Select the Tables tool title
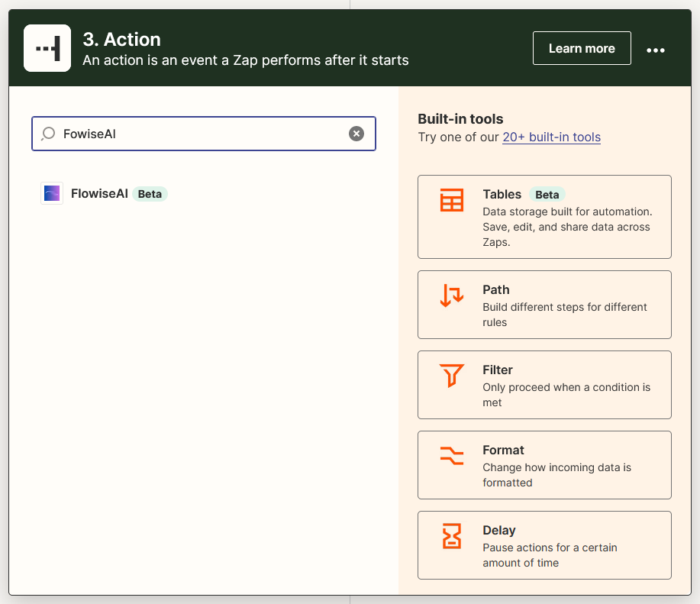Viewport: 700px width, 604px height. click(x=502, y=194)
